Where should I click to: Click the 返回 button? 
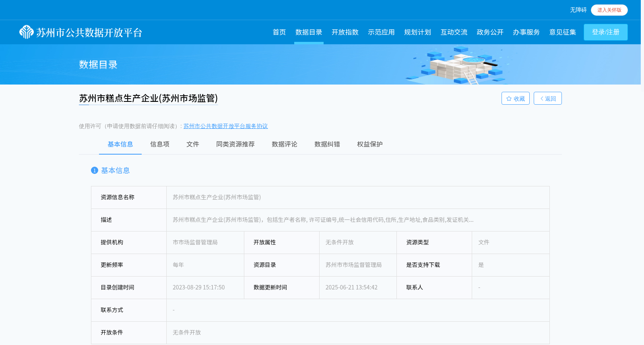click(x=548, y=98)
